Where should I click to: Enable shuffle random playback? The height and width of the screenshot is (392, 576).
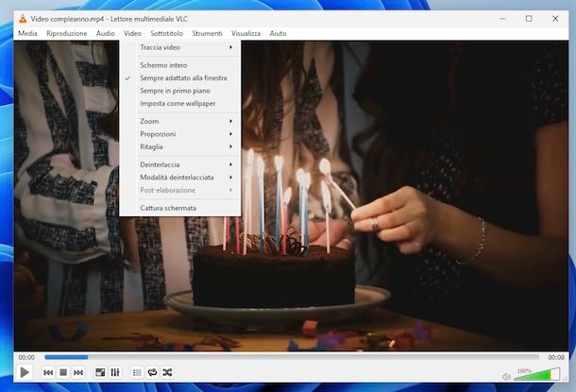pyautogui.click(x=167, y=373)
